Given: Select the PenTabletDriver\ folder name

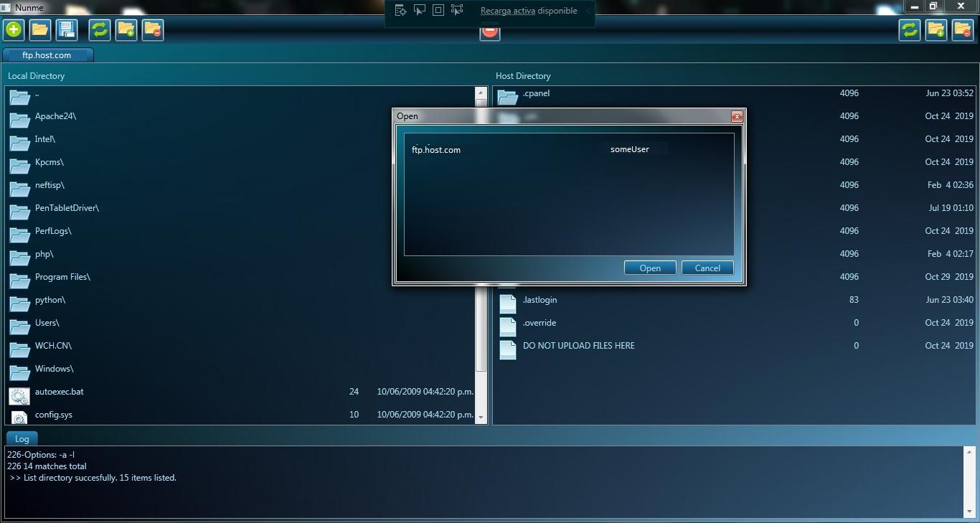Looking at the screenshot, I should tap(67, 207).
